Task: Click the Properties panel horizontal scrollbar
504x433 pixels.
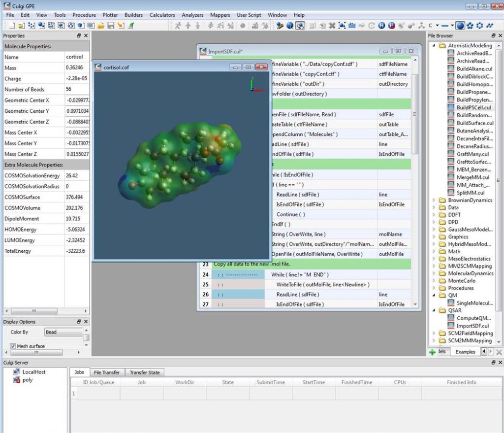Action: (x=34, y=311)
